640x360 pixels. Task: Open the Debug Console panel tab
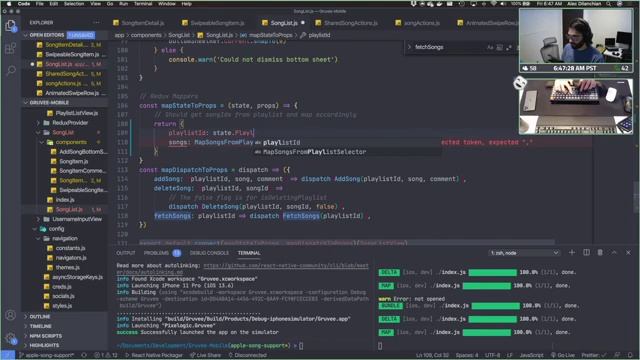pos(209,253)
